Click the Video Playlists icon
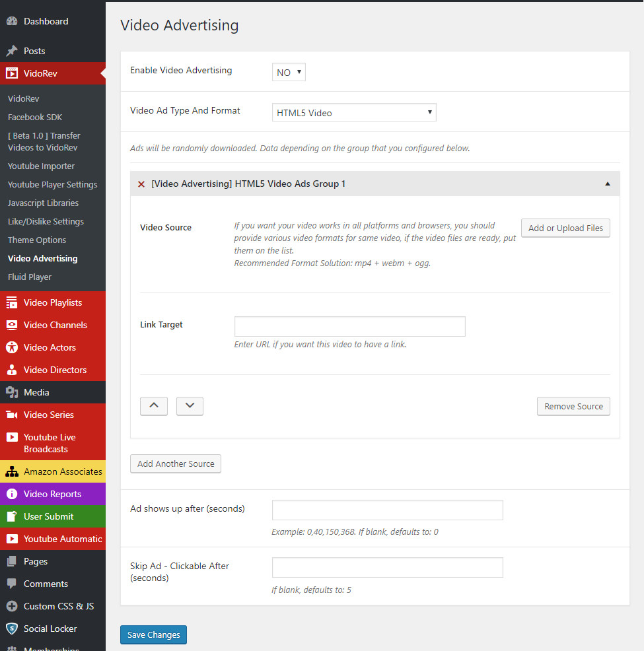 click(x=12, y=302)
